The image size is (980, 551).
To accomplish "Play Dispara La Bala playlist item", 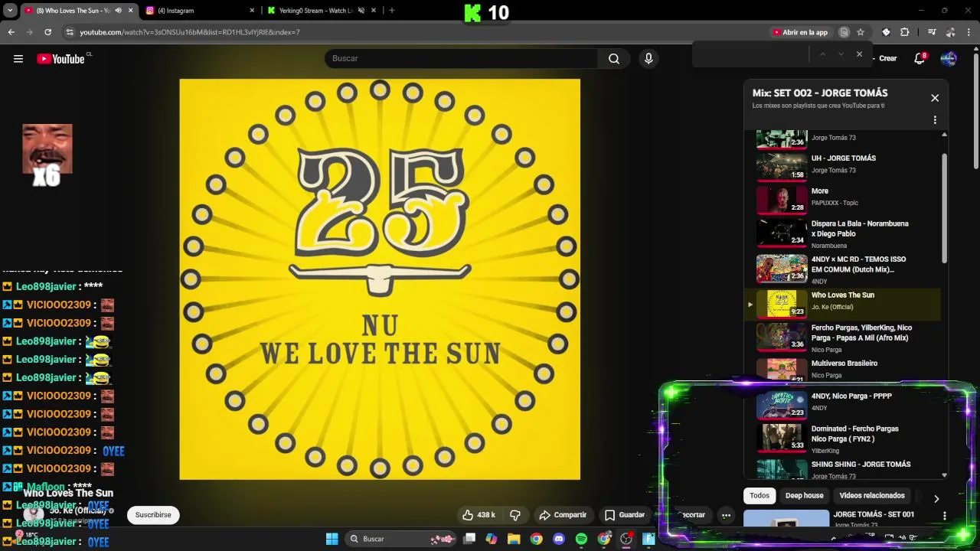I will [842, 233].
